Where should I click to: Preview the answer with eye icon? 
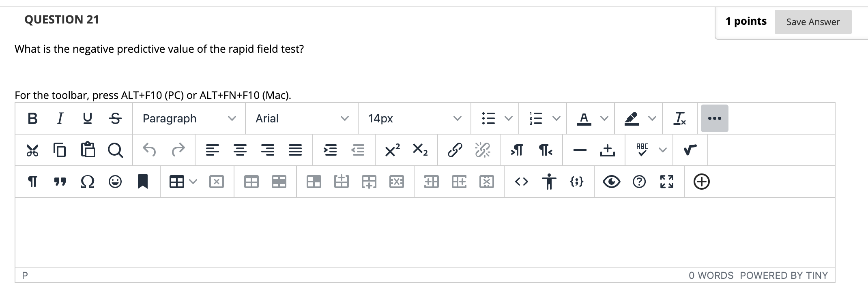611,182
